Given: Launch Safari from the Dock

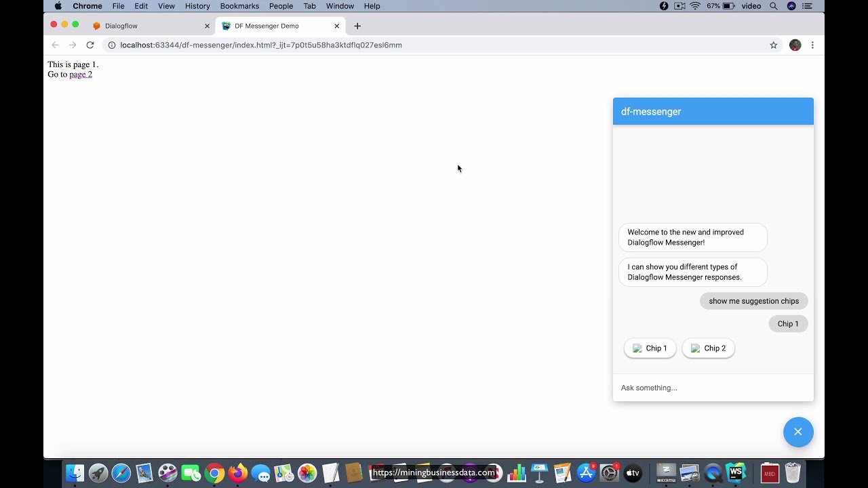Looking at the screenshot, I should [121, 472].
